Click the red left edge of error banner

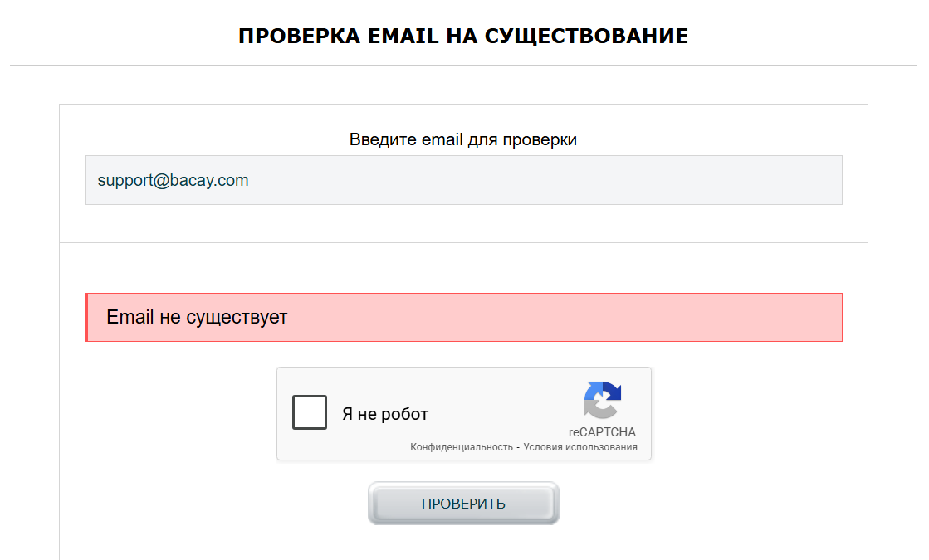pos(86,317)
